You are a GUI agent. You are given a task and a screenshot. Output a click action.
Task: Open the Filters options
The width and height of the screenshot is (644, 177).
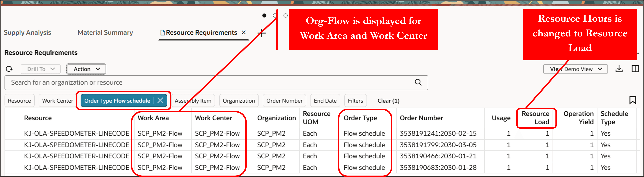pos(355,100)
